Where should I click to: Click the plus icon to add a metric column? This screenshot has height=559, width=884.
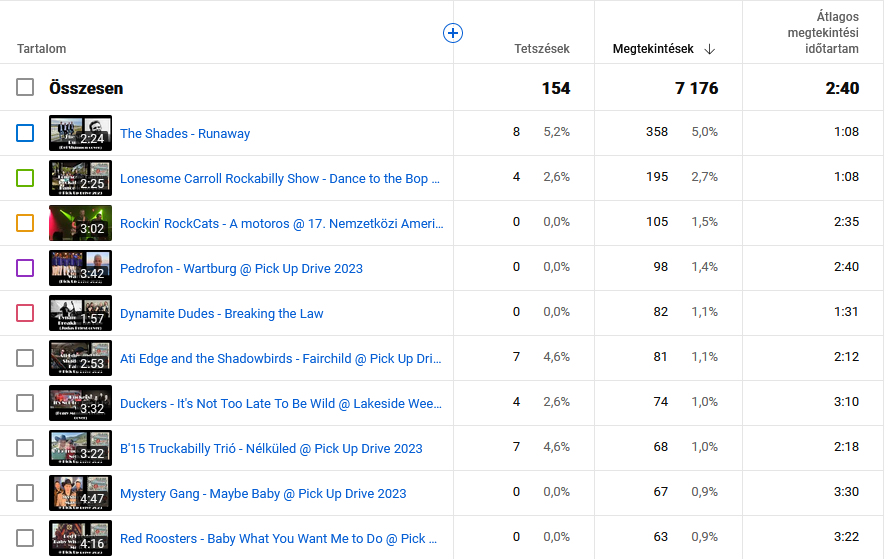(x=453, y=33)
